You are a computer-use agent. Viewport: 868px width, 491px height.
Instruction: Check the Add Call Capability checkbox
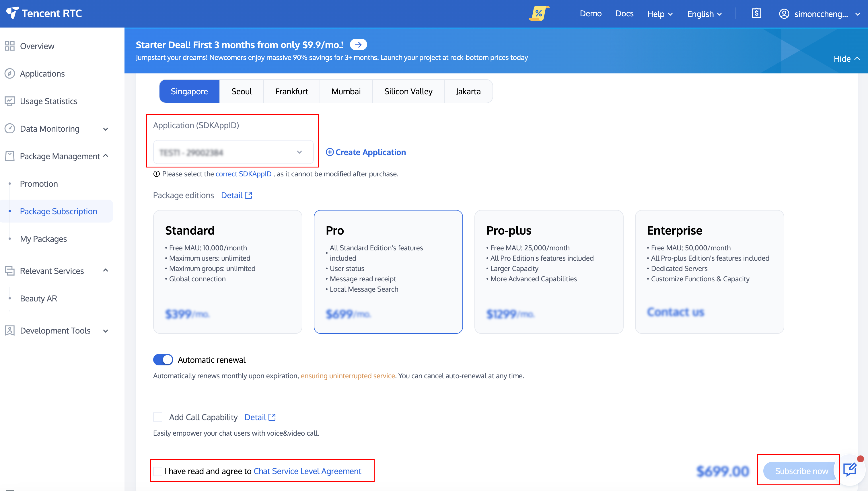(x=158, y=417)
